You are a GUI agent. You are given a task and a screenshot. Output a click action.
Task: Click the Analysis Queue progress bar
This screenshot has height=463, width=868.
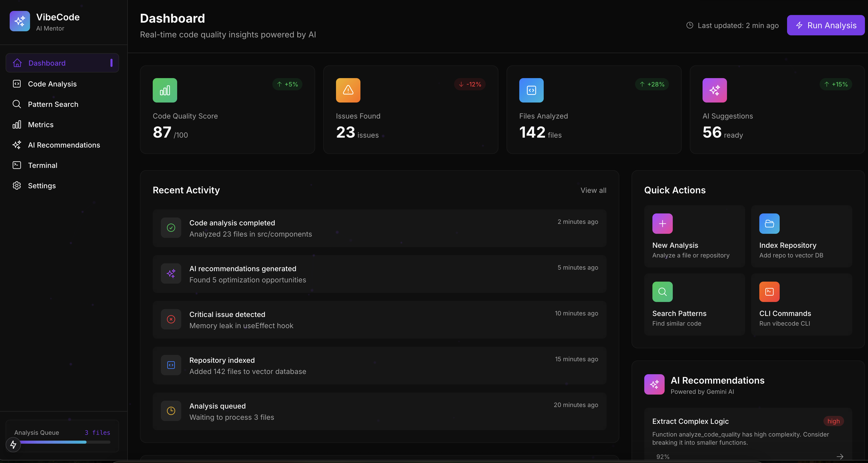click(64, 442)
